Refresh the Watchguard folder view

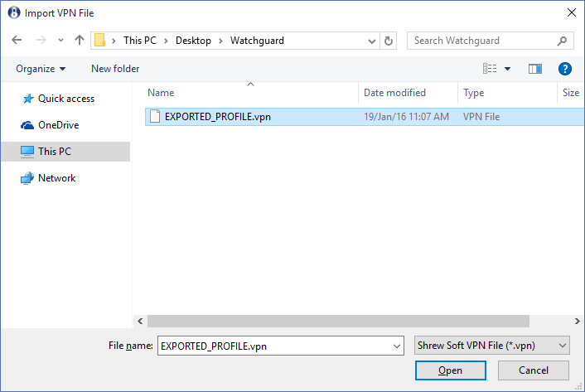pos(389,41)
